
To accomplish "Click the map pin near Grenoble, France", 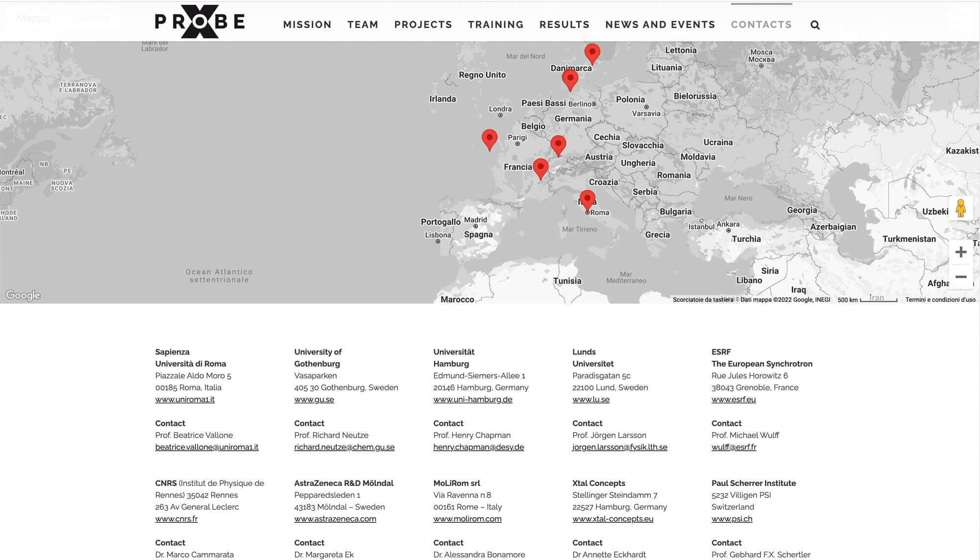I will 540,169.
